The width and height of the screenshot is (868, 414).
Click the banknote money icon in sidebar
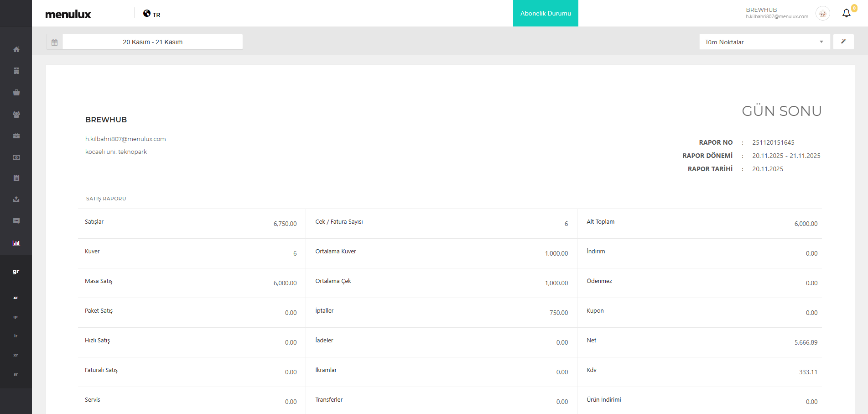pyautogui.click(x=16, y=157)
